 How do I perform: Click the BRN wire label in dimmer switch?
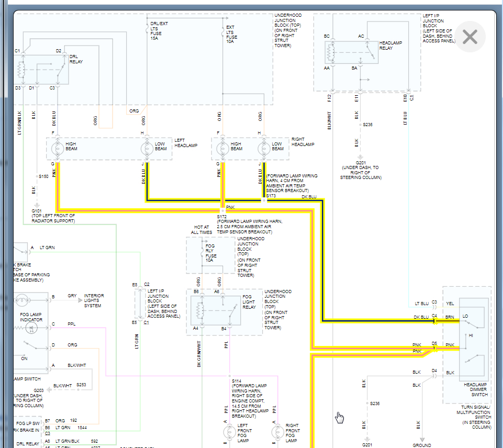pyautogui.click(x=450, y=317)
